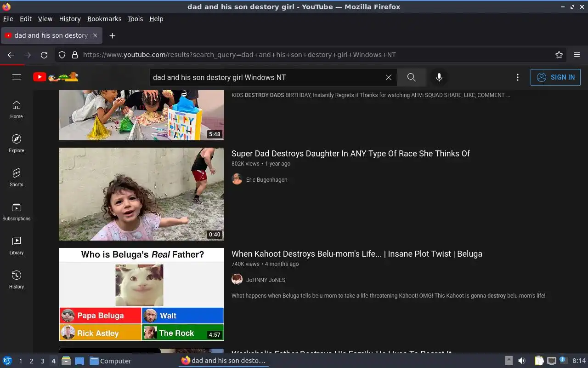Click the magnifier search button

coord(411,77)
